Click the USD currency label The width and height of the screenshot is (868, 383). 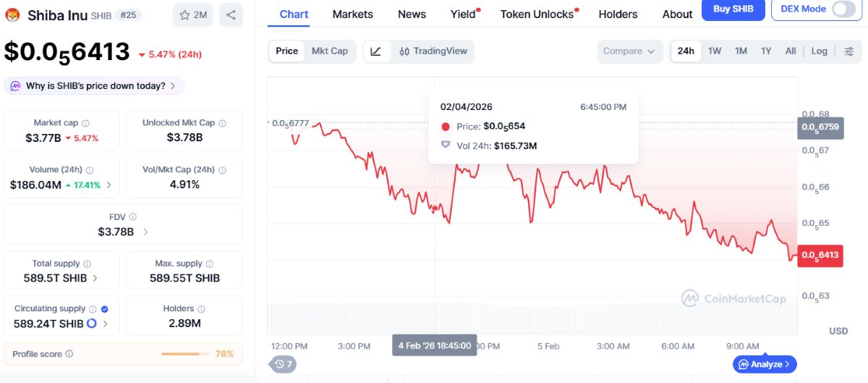tap(838, 331)
